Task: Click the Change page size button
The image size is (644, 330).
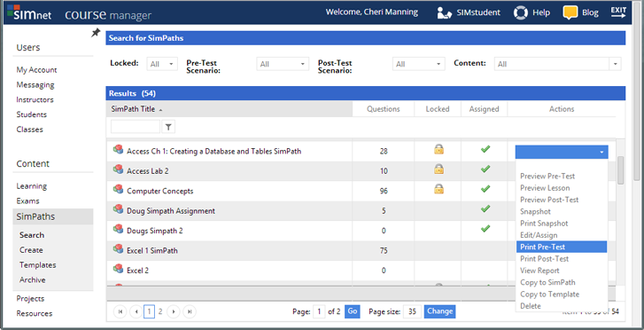Action: point(439,311)
